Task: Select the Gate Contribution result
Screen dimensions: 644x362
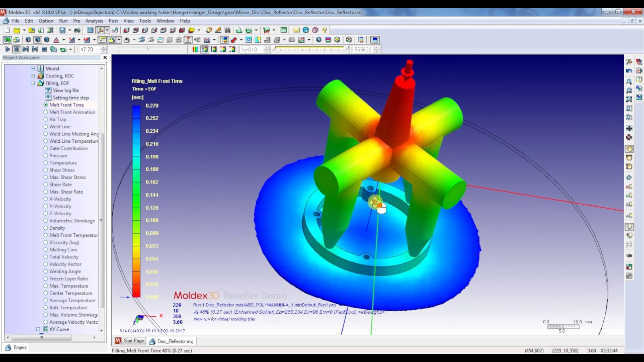Action: tap(68, 148)
